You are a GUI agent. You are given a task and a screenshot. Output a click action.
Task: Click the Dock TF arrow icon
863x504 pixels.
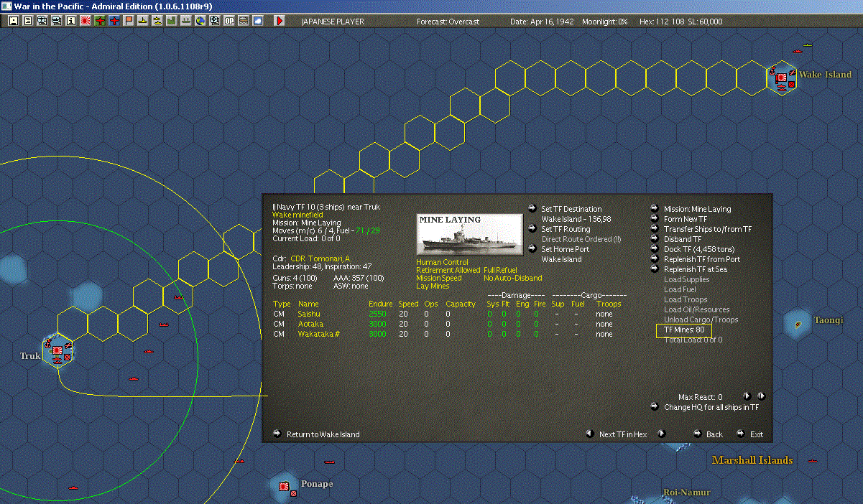click(655, 249)
